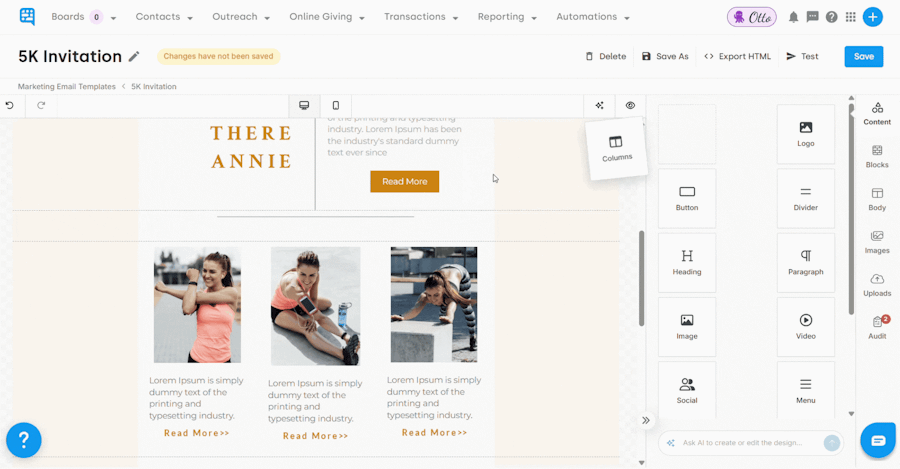900x469 pixels.
Task: Select the Columns content block
Action: (x=616, y=149)
